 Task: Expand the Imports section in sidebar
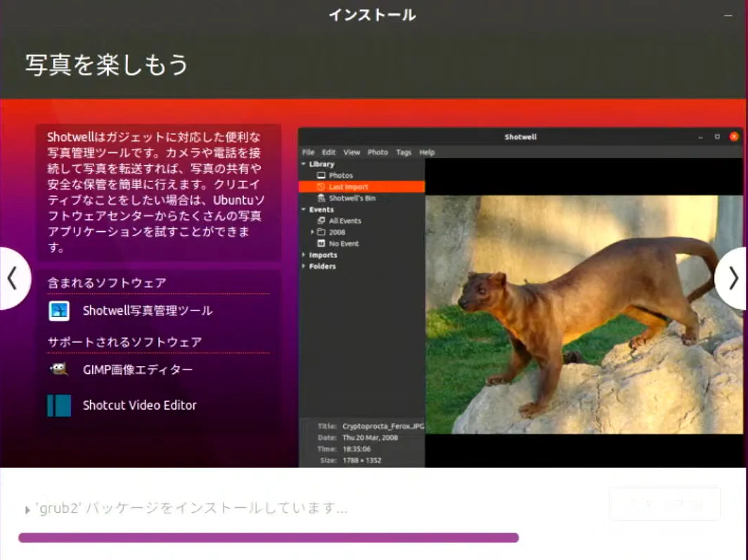point(304,255)
